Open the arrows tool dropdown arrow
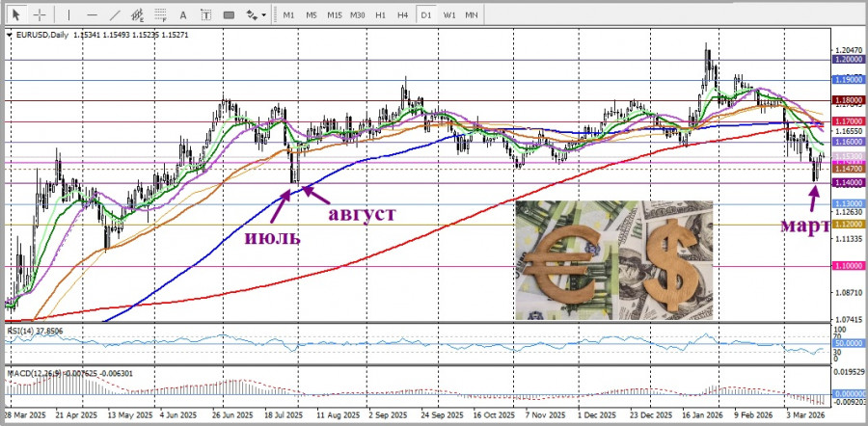The width and height of the screenshot is (868, 426). 263,15
